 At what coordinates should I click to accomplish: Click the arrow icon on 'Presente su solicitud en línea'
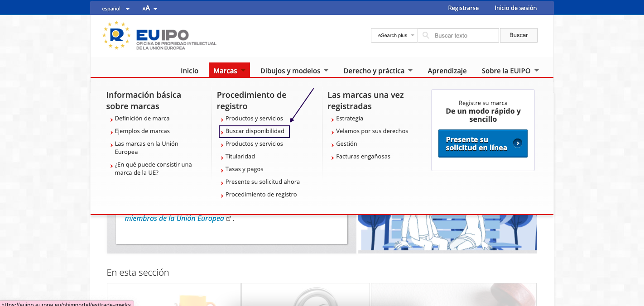(x=518, y=143)
